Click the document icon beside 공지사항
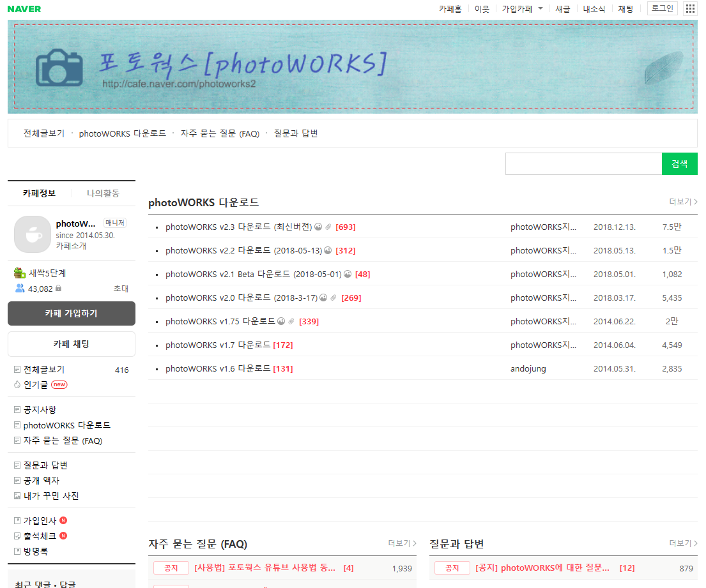 click(x=17, y=409)
